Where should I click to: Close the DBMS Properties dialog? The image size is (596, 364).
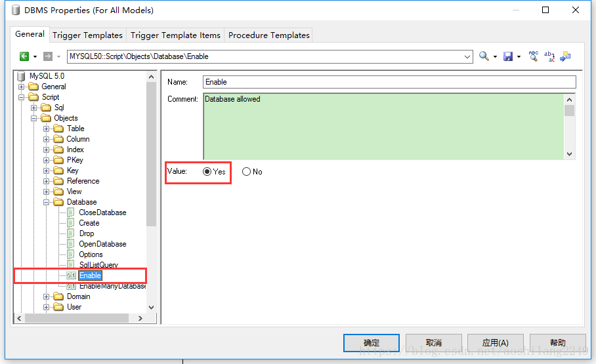[576, 10]
